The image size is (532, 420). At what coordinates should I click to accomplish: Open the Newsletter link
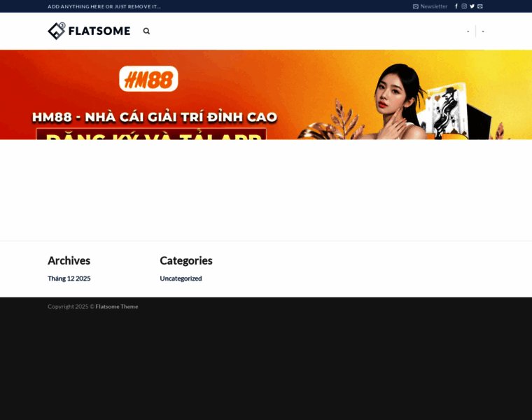pyautogui.click(x=430, y=6)
